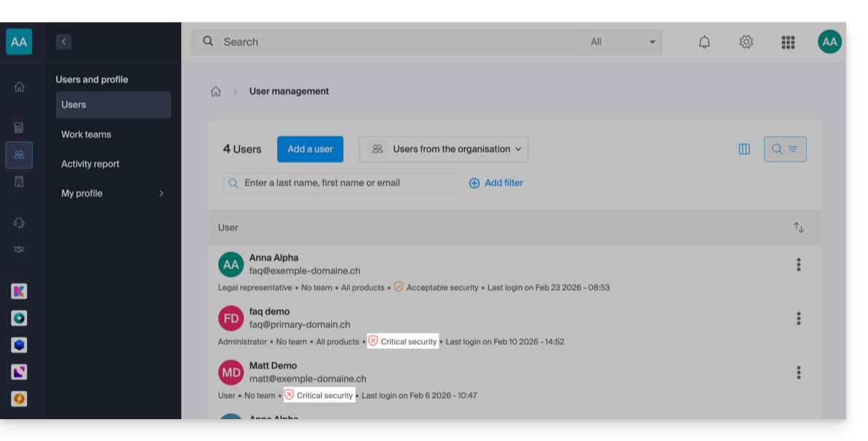Open the All search scope dropdown
Screen dimensions: 868x441
(623, 42)
